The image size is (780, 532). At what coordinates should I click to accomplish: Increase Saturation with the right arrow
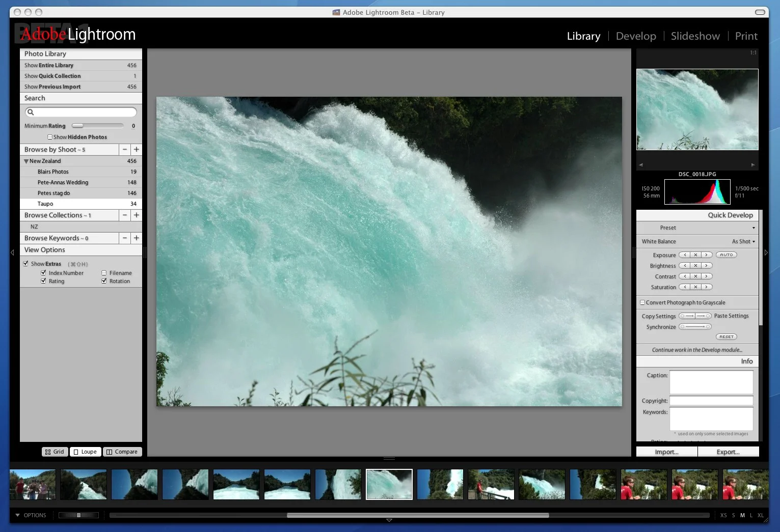[707, 287]
